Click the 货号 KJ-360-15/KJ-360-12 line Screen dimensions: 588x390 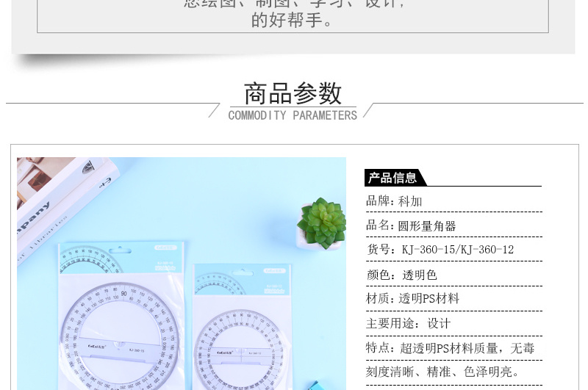(440, 250)
